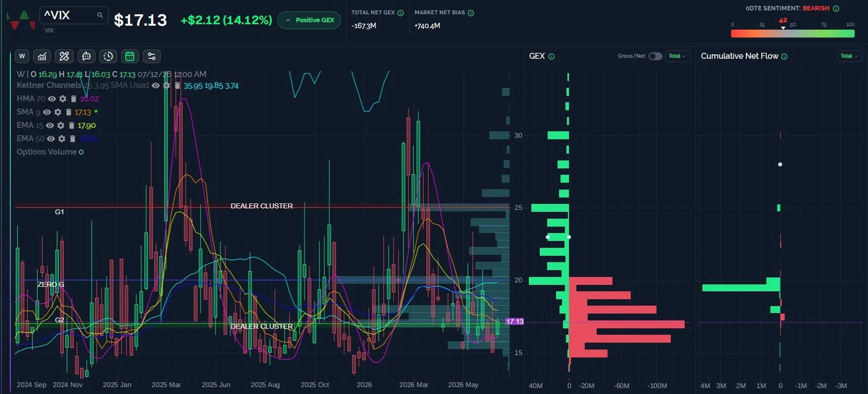Remove EMA 15 with trash icon
The image size is (868, 394).
tap(71, 125)
